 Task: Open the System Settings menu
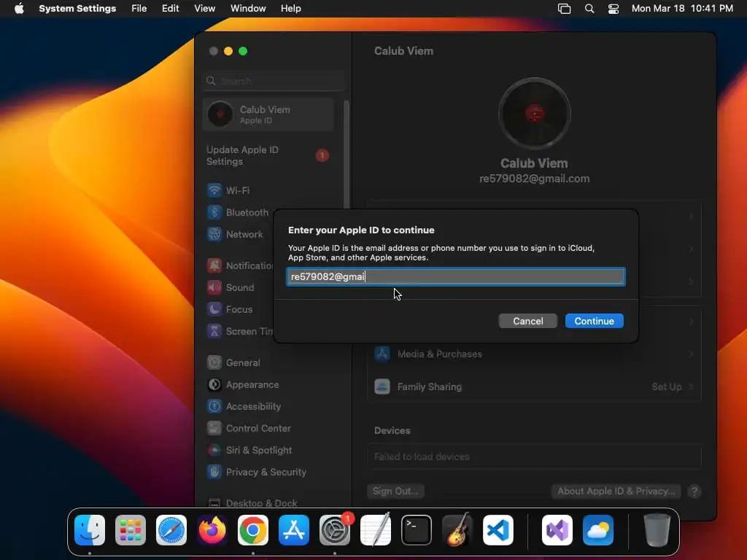pos(77,9)
